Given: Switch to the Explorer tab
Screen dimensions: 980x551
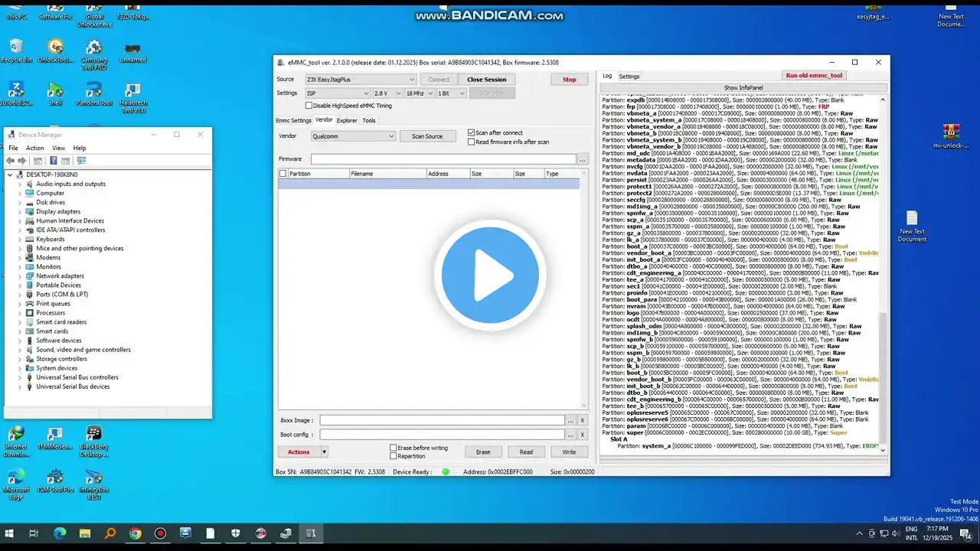Looking at the screenshot, I should (347, 120).
